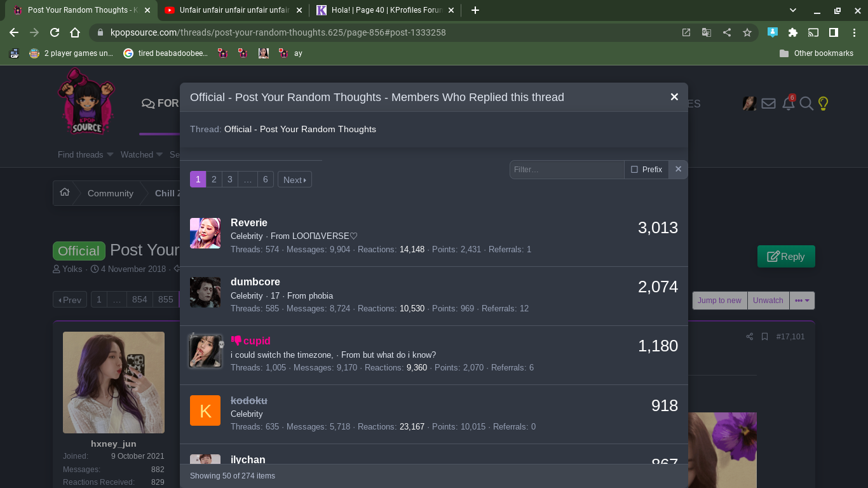This screenshot has width=868, height=488.
Task: Jump to new posts
Action: click(719, 301)
